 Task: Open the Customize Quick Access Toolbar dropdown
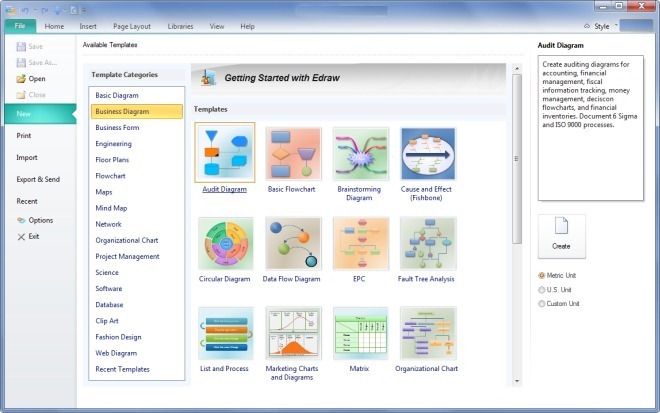point(84,10)
